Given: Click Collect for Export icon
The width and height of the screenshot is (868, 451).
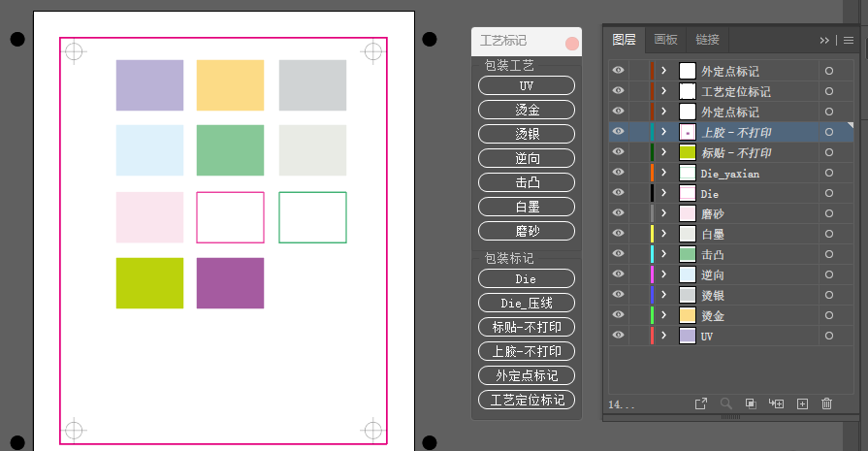Looking at the screenshot, I should [x=701, y=404].
